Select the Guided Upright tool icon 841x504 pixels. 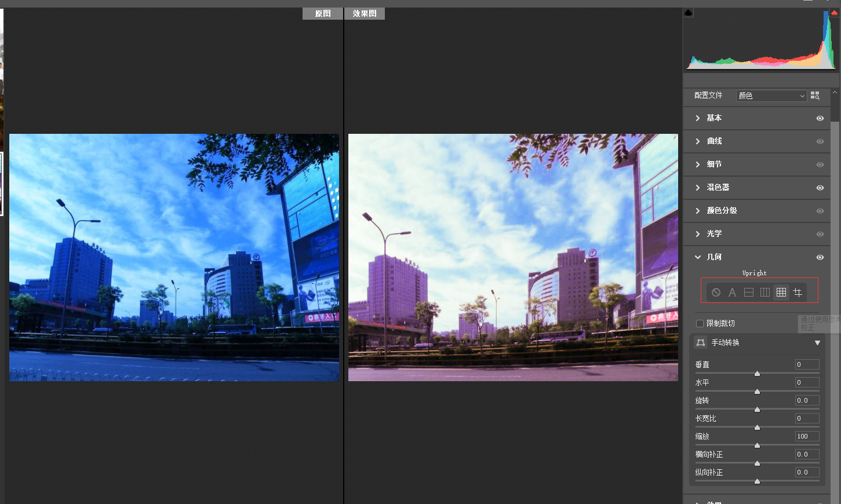pos(798,293)
